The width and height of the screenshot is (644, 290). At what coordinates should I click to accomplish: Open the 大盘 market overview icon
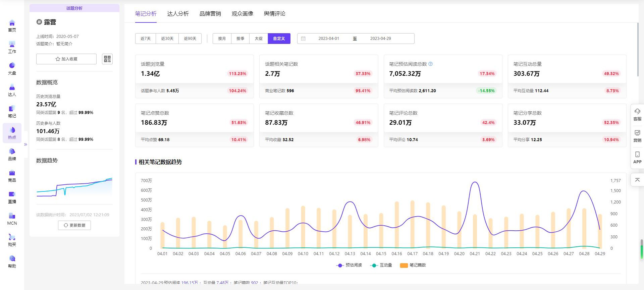click(12, 66)
